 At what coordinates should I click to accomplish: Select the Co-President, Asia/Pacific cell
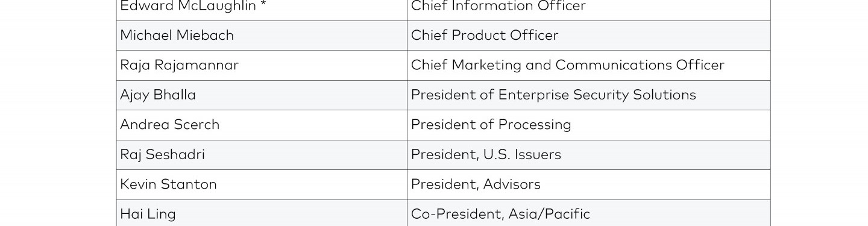[x=588, y=213]
